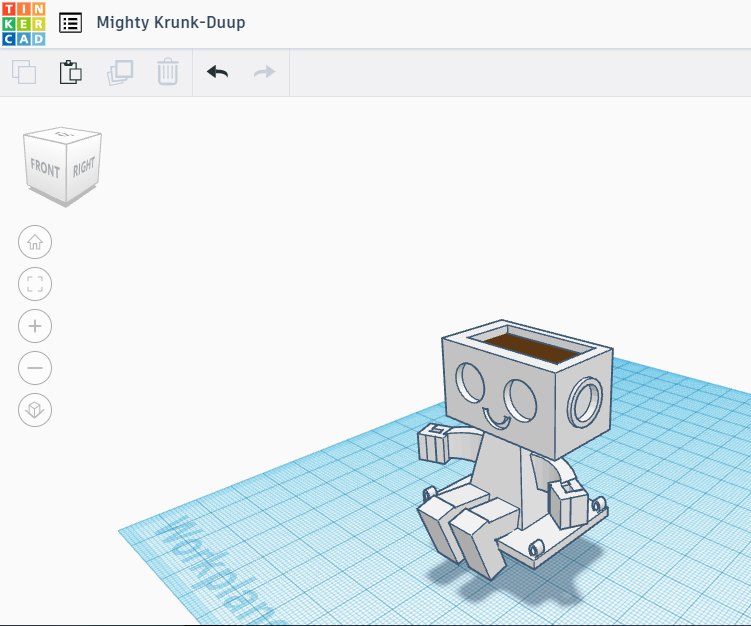Open the designs list icon
The height and width of the screenshot is (626, 751).
pyautogui.click(x=70, y=23)
